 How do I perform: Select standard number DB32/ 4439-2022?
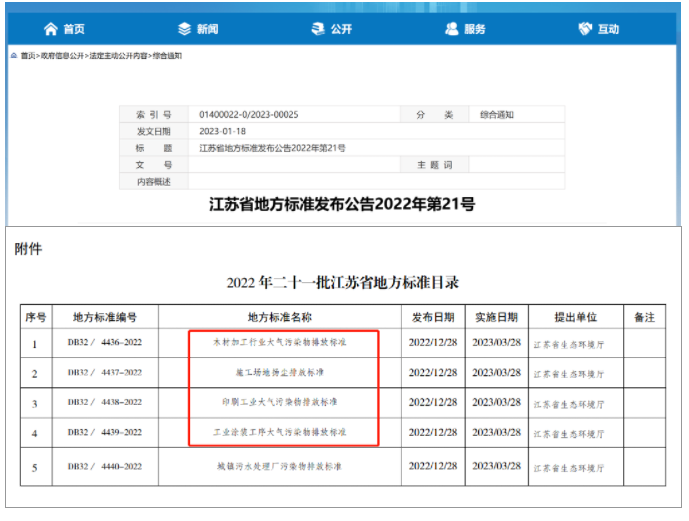coord(105,432)
